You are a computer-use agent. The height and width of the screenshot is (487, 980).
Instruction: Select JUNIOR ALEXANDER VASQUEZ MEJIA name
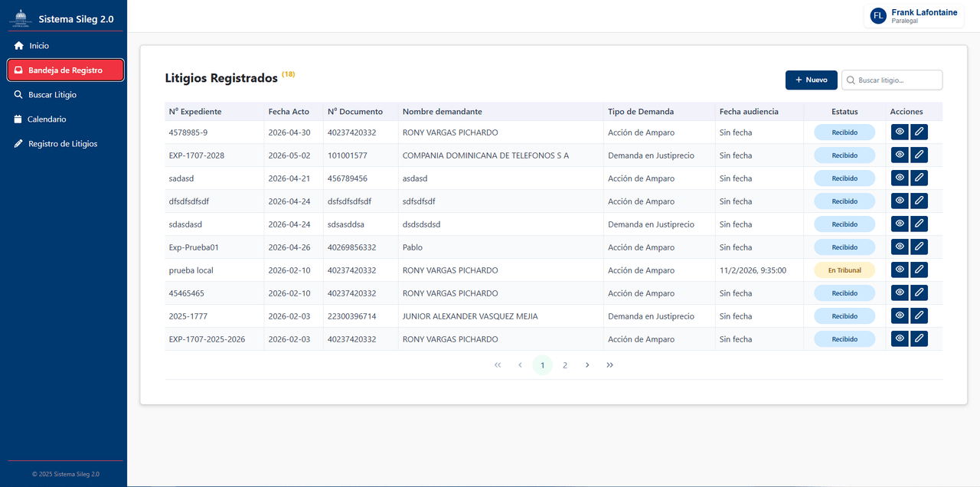click(470, 316)
